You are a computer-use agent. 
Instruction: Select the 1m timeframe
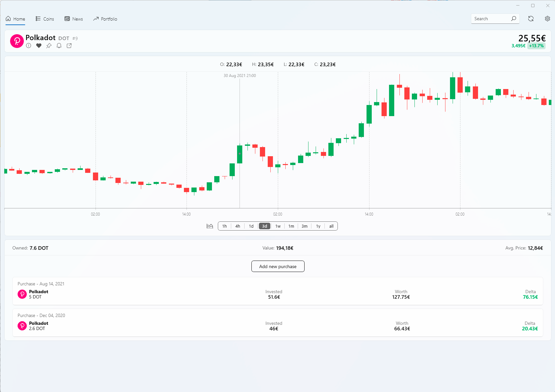[291, 226]
